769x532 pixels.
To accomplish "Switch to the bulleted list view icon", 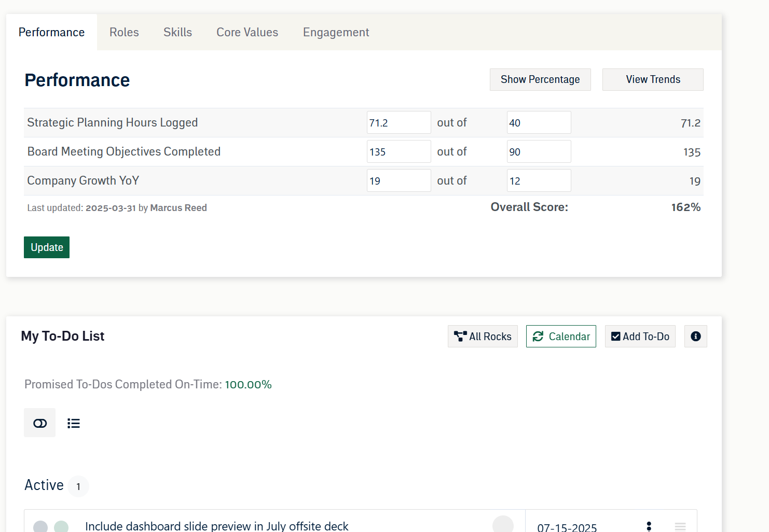I will (74, 423).
